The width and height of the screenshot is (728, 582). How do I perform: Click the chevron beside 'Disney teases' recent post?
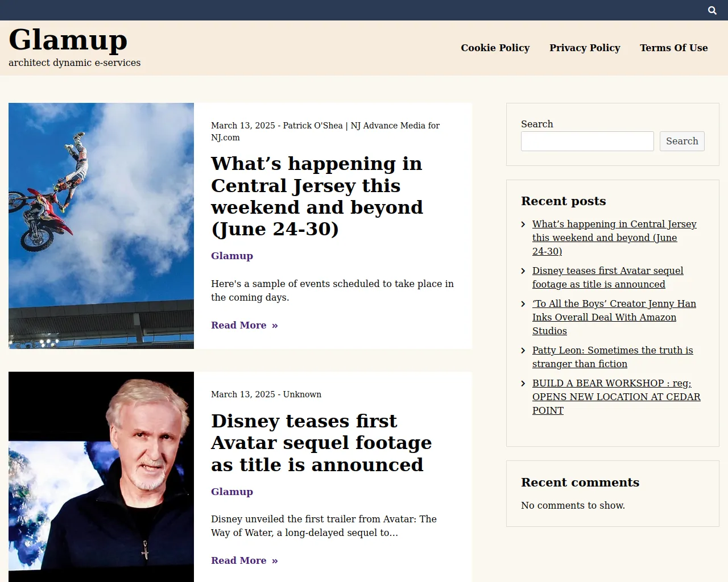point(523,271)
